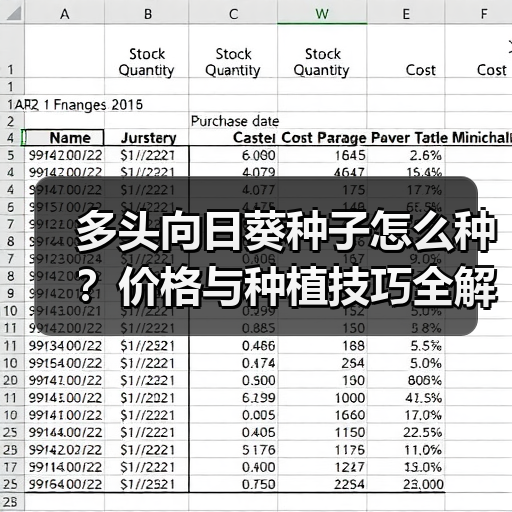Select the name cell 99154.00/22
The height and width of the screenshot is (512, 512).
click(64, 363)
